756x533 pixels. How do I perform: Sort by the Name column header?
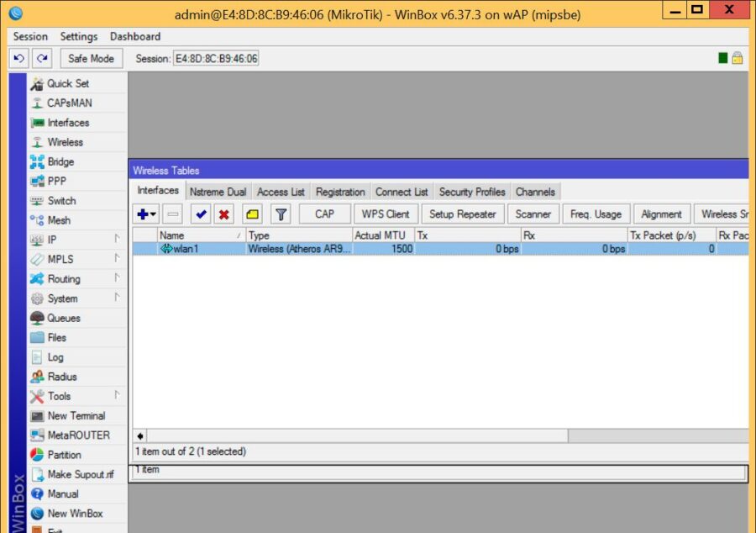tap(202, 235)
